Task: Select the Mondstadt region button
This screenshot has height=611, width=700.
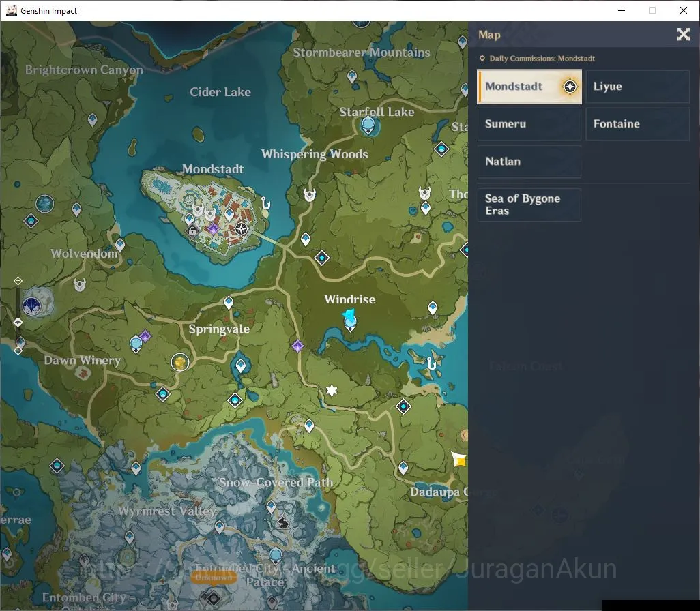Action: pos(529,87)
